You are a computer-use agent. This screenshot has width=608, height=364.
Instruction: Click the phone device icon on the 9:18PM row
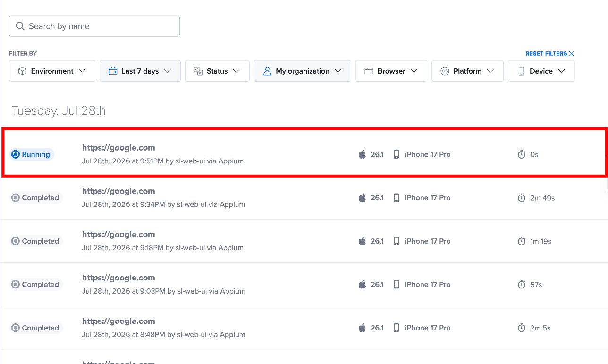click(397, 241)
